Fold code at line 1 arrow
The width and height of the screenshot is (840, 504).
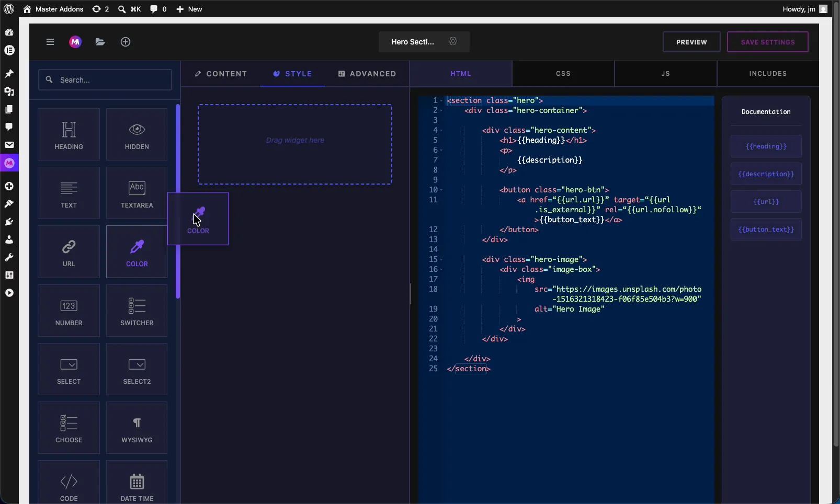pyautogui.click(x=441, y=100)
